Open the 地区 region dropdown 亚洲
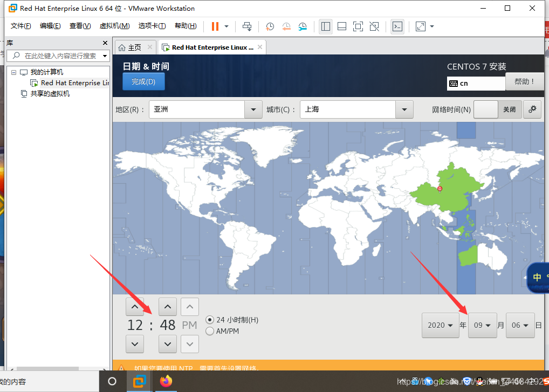The width and height of the screenshot is (549, 392). 205,109
